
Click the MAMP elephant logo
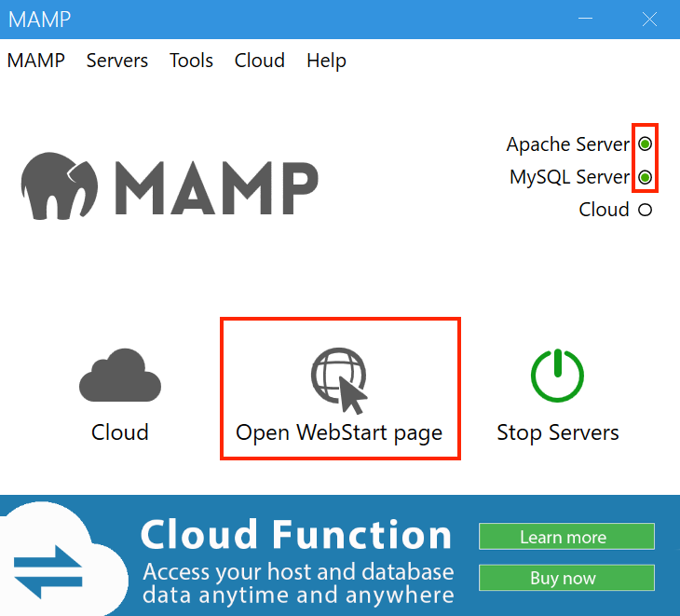tap(60, 185)
